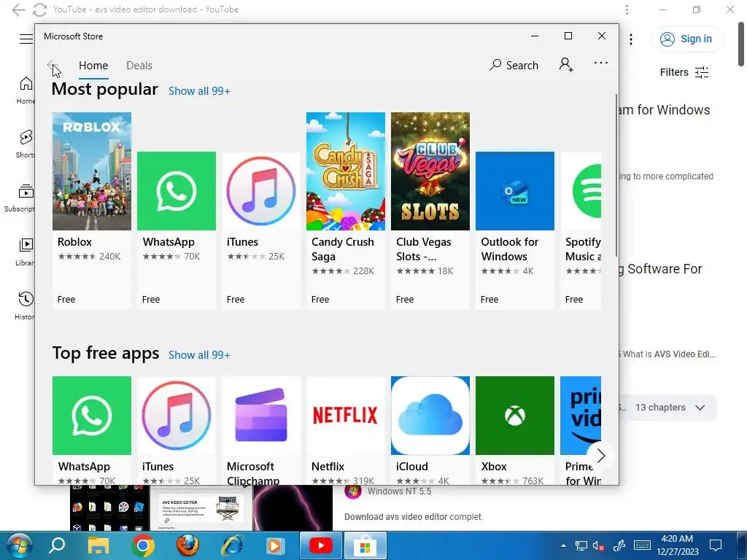This screenshot has width=747, height=560.
Task: Advance Top free apps carousel arrow
Action: pos(601,456)
